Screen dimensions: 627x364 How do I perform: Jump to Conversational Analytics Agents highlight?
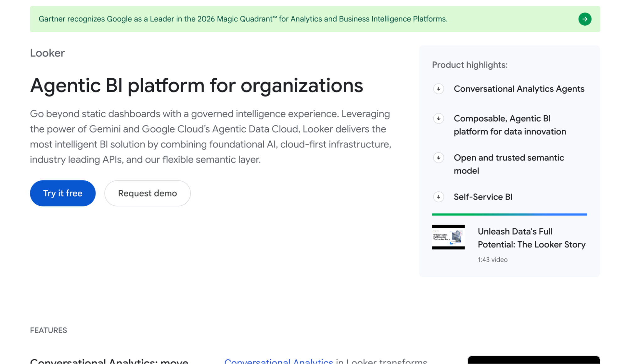click(x=519, y=89)
